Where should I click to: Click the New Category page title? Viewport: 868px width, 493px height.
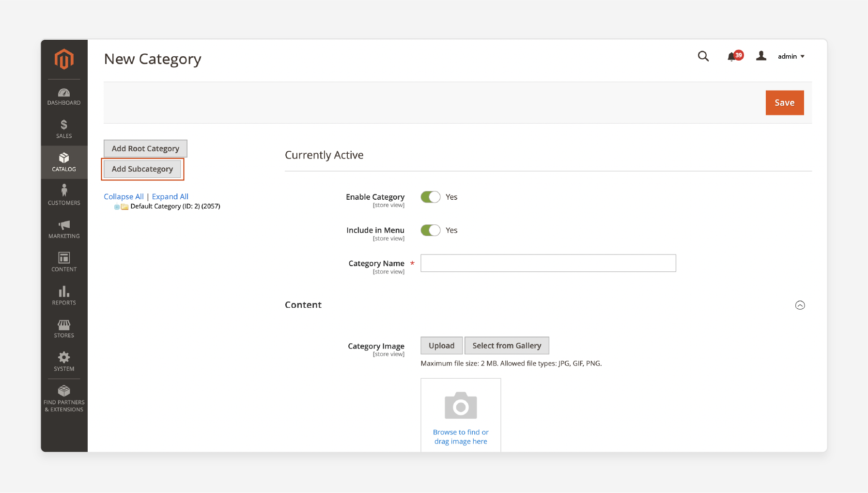pos(153,59)
